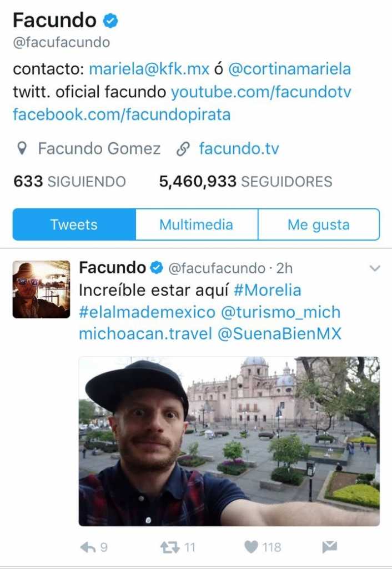Like the tweet with the heart icon
This screenshot has width=392, height=569.
point(251,547)
